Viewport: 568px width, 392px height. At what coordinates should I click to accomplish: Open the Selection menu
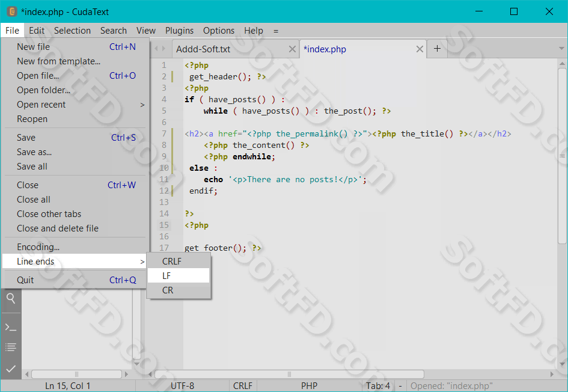coord(73,31)
